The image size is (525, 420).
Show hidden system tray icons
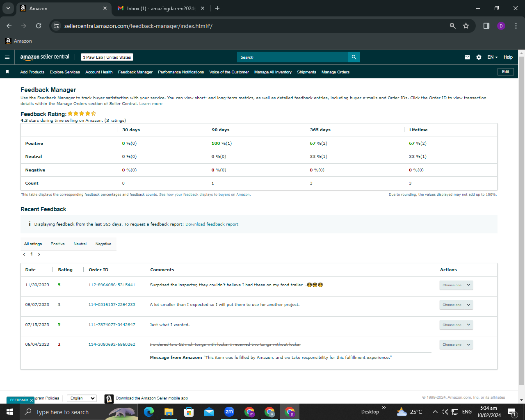tap(435, 412)
